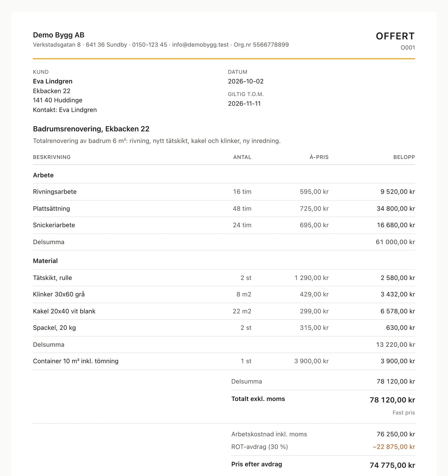The width and height of the screenshot is (448, 476).
Task: Click the Material section heading
Action: 45,261
